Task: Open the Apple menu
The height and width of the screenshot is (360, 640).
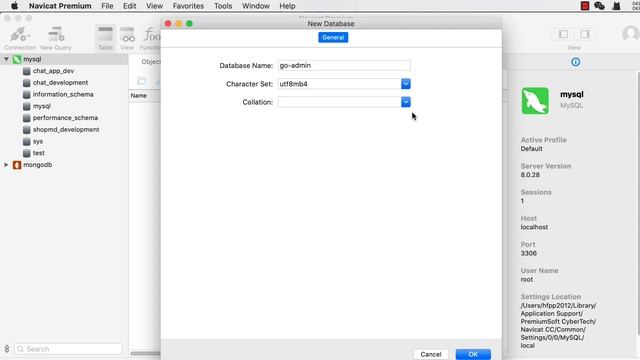Action: [14, 6]
